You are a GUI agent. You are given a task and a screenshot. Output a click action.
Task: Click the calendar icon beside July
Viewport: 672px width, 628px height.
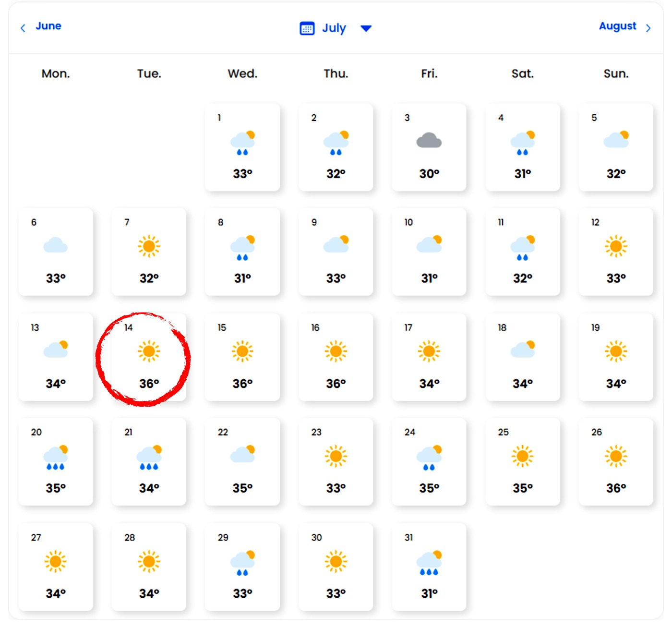coord(308,28)
